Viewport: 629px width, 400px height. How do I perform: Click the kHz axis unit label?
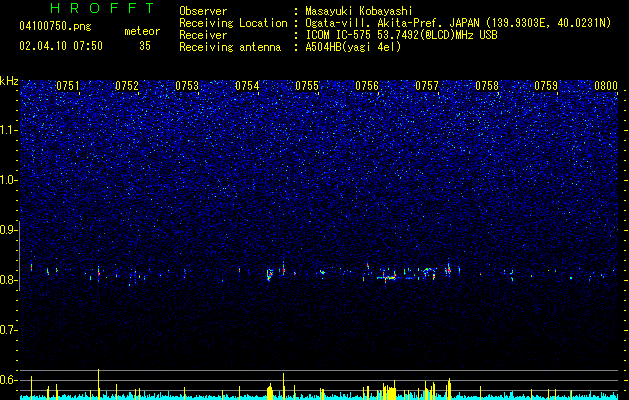9,81
